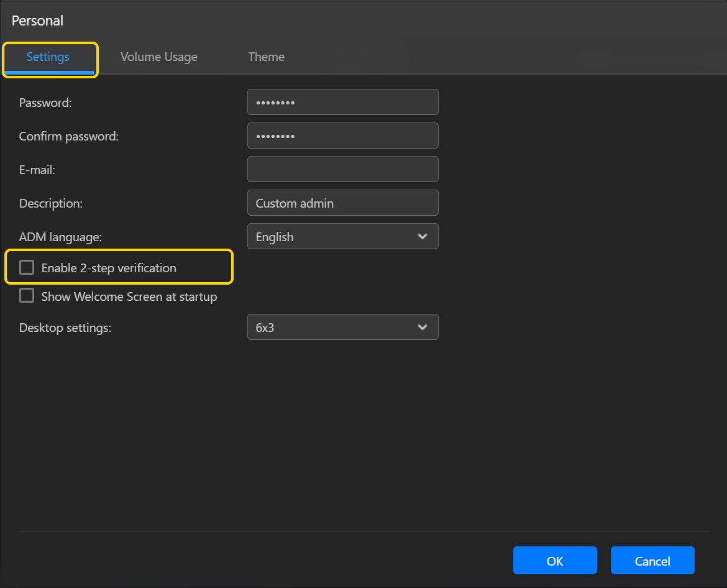Click the Cancel button
727x588 pixels.
pyautogui.click(x=652, y=560)
